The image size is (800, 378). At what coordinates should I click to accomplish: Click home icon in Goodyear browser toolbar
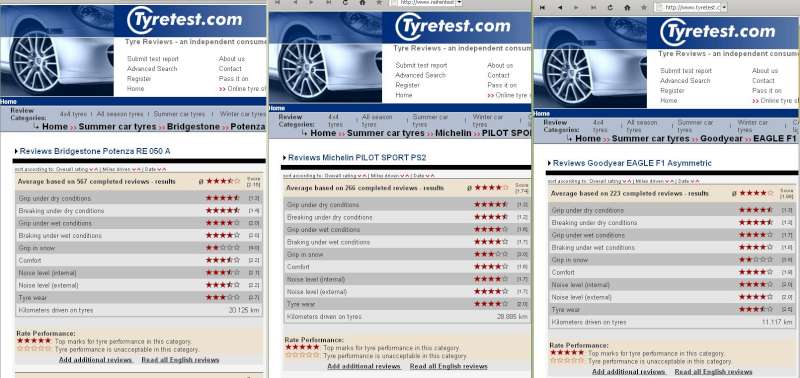pyautogui.click(x=627, y=8)
